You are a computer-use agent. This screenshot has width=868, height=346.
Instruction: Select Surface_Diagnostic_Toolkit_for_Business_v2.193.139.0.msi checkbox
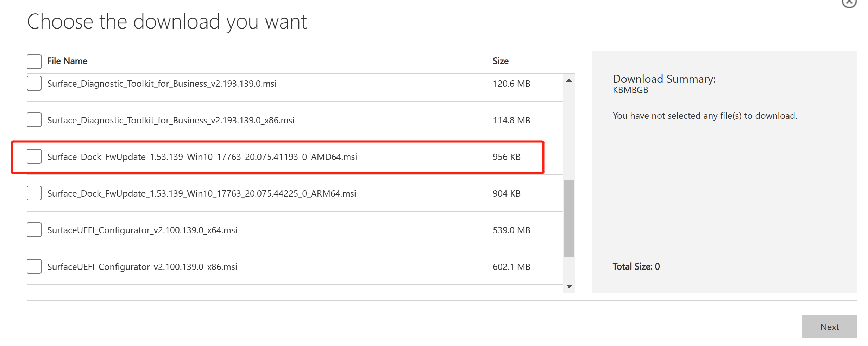click(34, 84)
